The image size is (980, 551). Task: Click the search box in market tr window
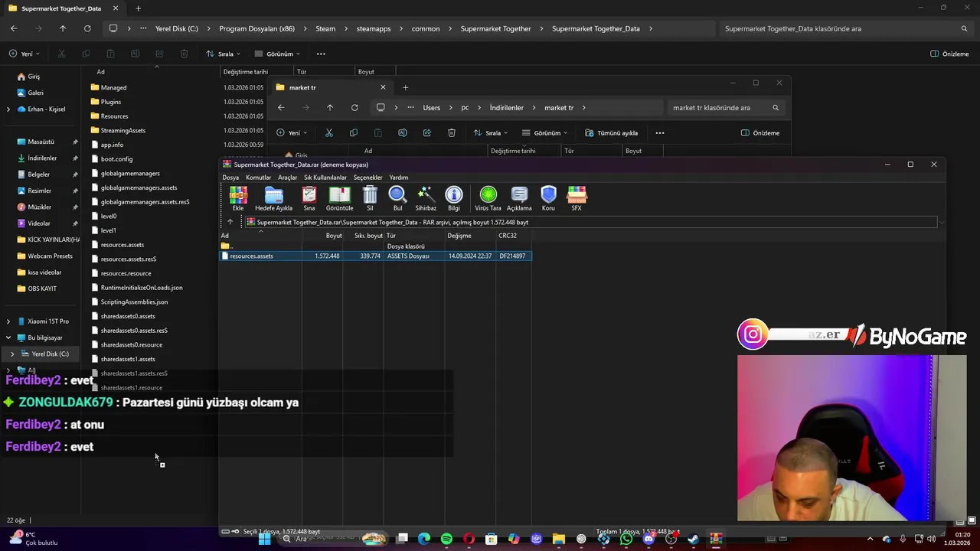tap(726, 108)
